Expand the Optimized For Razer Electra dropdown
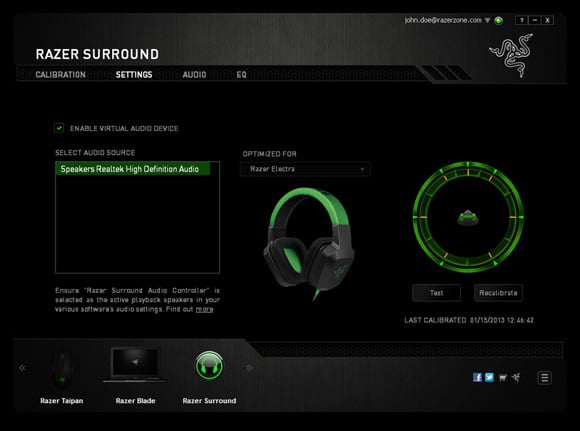The width and height of the screenshot is (580, 431). tap(305, 169)
